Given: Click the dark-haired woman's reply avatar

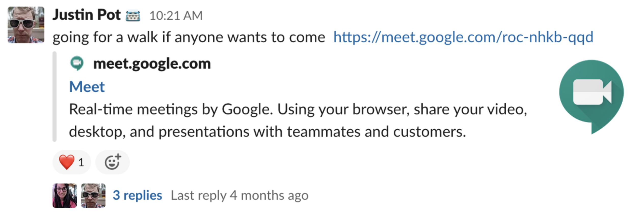Looking at the screenshot, I should [x=65, y=195].
